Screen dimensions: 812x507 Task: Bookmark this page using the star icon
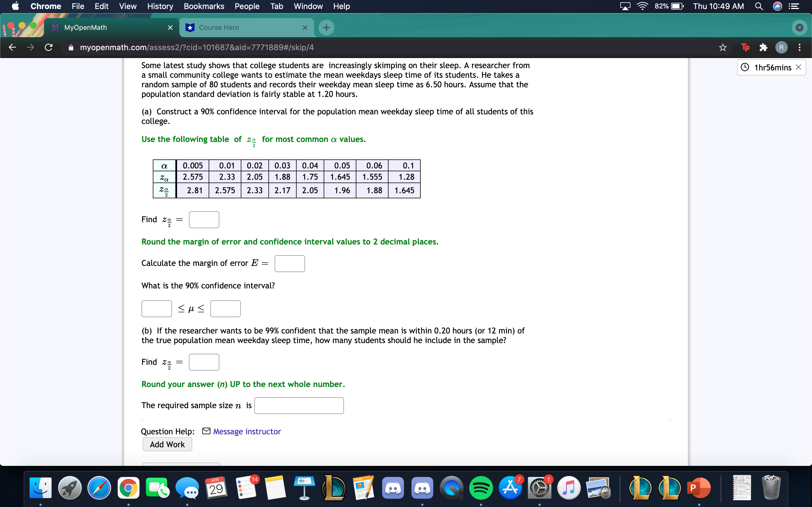coord(722,47)
